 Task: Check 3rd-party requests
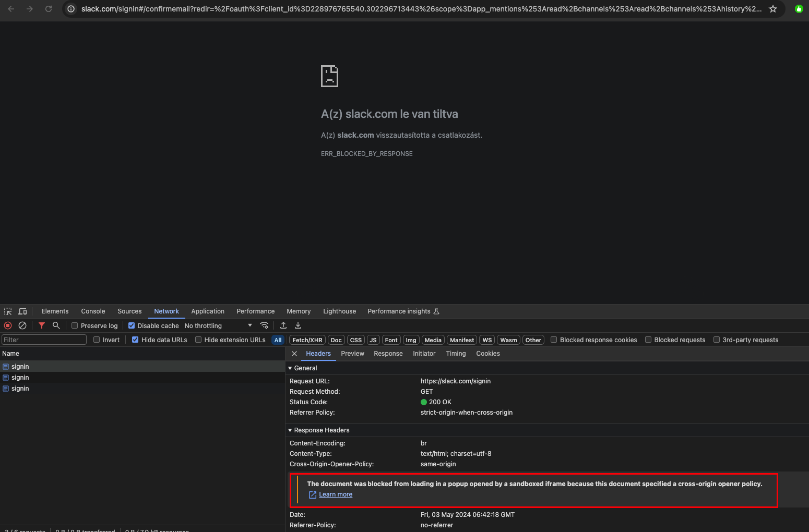pos(717,340)
